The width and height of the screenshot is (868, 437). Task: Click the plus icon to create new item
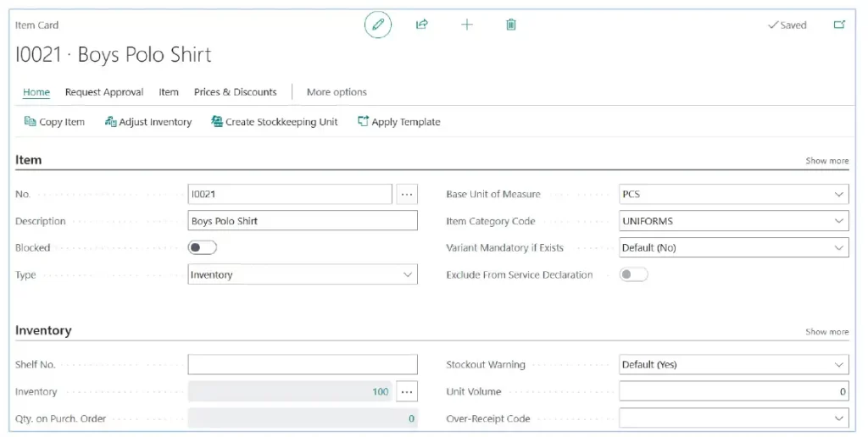467,25
